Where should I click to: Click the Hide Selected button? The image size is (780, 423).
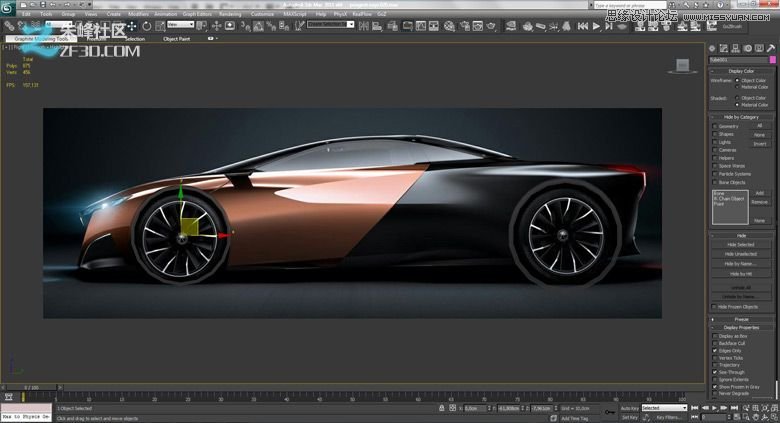tap(740, 244)
